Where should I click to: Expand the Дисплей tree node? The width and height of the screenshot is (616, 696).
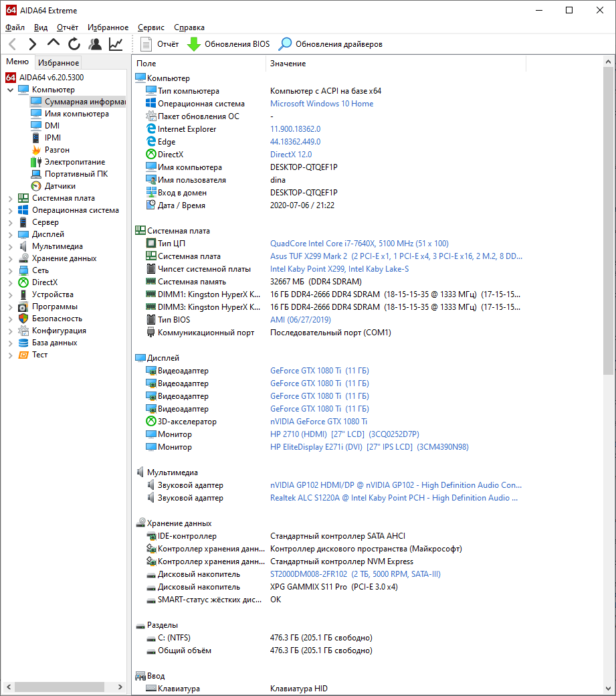pos(10,234)
